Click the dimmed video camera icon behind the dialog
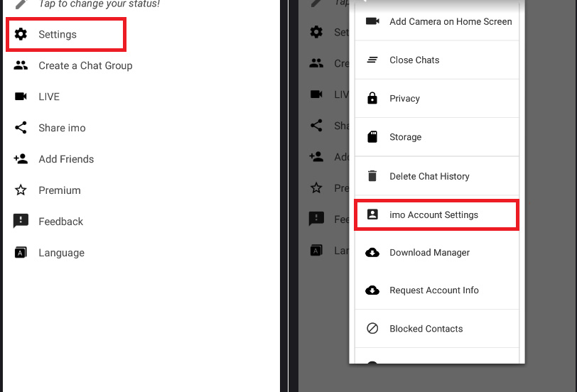 (316, 94)
